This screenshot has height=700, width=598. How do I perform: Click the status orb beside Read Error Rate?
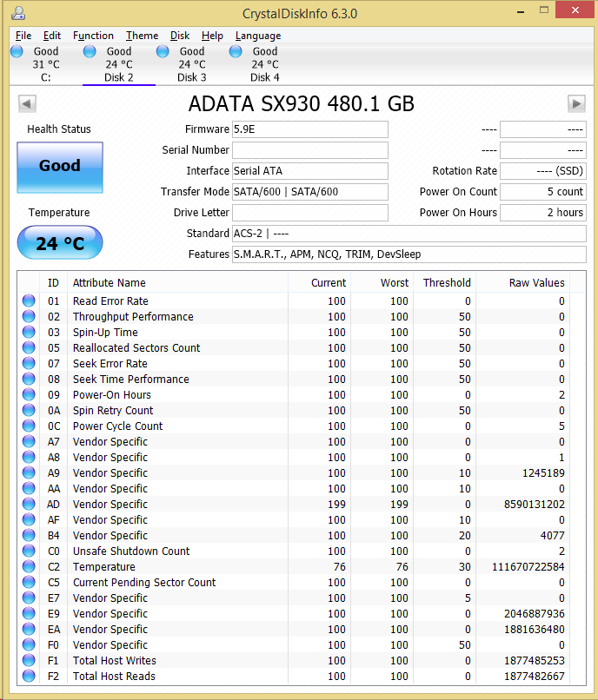29,301
